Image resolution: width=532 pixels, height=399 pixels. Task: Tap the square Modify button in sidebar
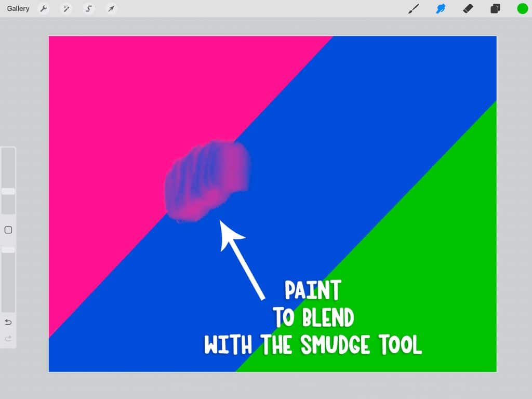[8, 230]
